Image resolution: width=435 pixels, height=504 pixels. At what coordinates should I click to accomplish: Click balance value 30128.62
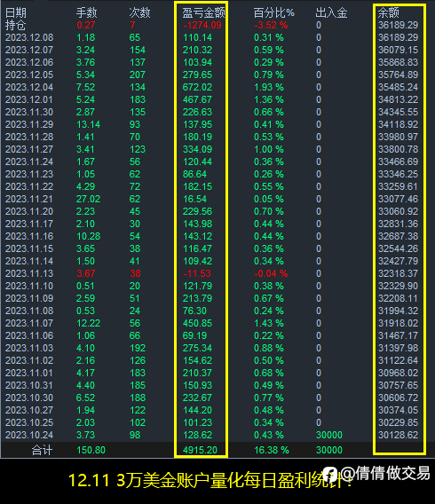[x=398, y=435]
